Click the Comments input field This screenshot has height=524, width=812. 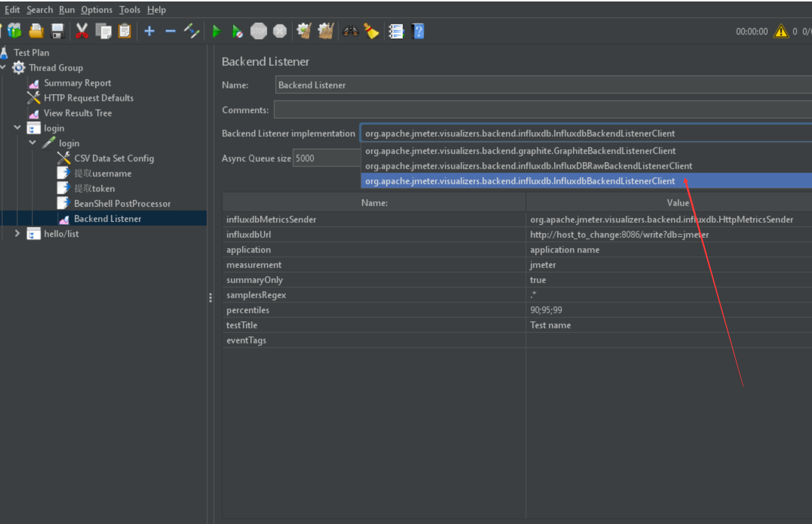click(x=543, y=110)
